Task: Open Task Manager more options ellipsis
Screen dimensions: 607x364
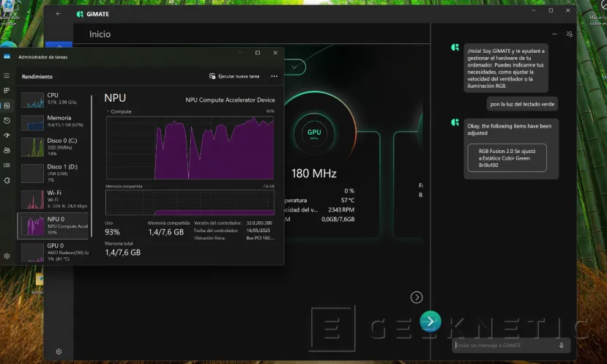Action: coord(274,76)
